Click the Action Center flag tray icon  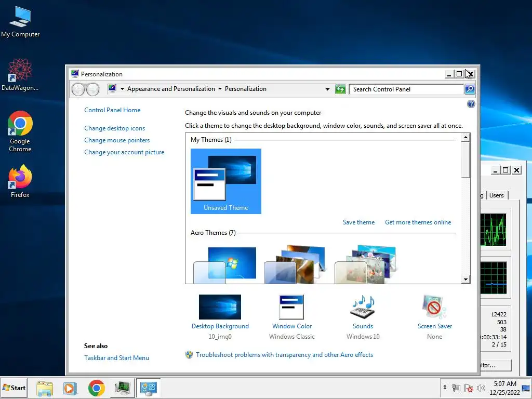468,388
